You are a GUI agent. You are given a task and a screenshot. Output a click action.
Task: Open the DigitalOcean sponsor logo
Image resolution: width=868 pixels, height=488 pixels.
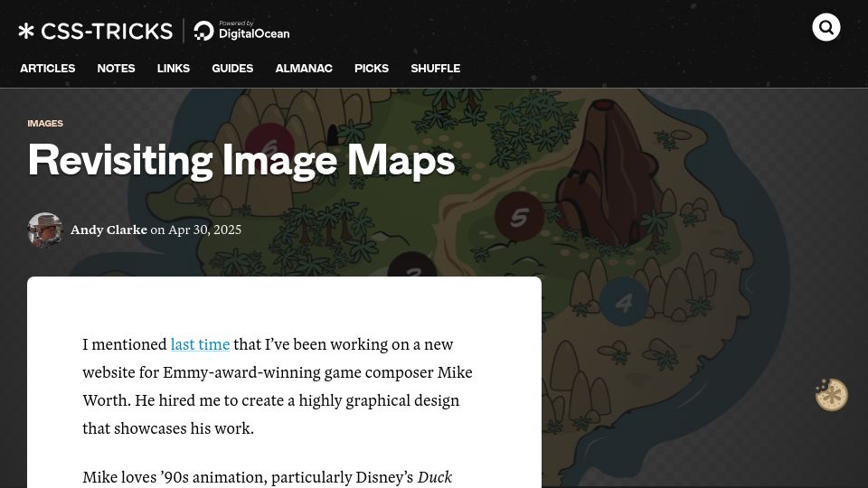pos(241,31)
